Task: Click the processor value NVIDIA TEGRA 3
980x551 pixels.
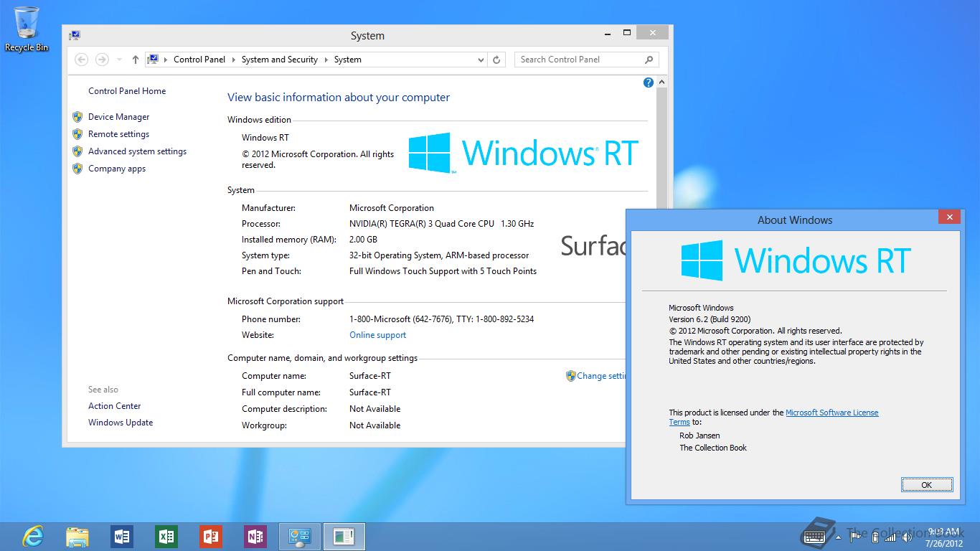Action: click(442, 224)
